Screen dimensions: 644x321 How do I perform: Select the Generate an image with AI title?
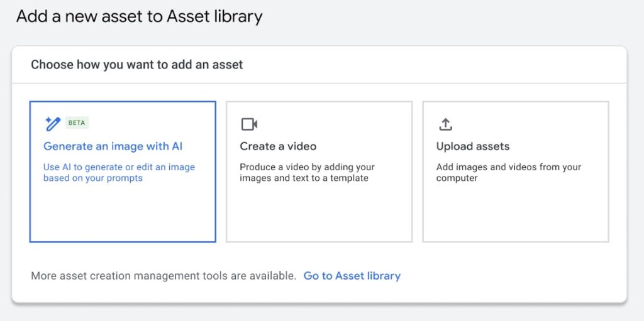(x=113, y=146)
